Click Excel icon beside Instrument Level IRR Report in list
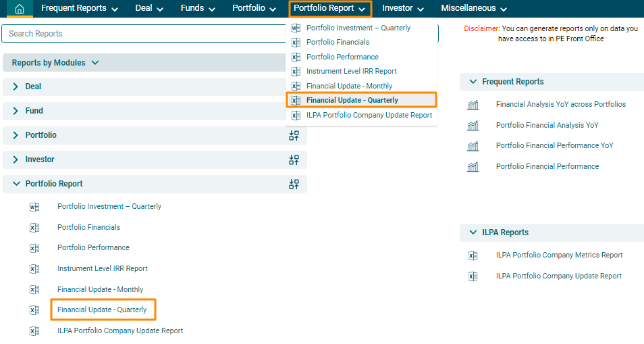The width and height of the screenshot is (644, 344). pyautogui.click(x=35, y=269)
